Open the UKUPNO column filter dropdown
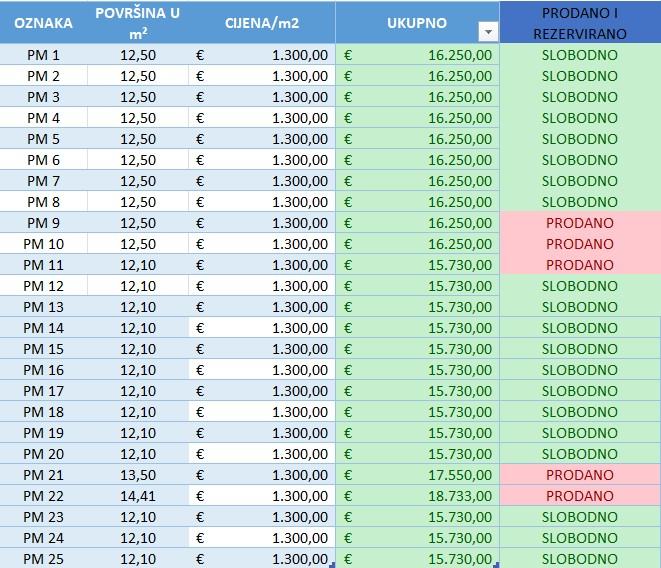The width and height of the screenshot is (661, 568). tap(488, 32)
